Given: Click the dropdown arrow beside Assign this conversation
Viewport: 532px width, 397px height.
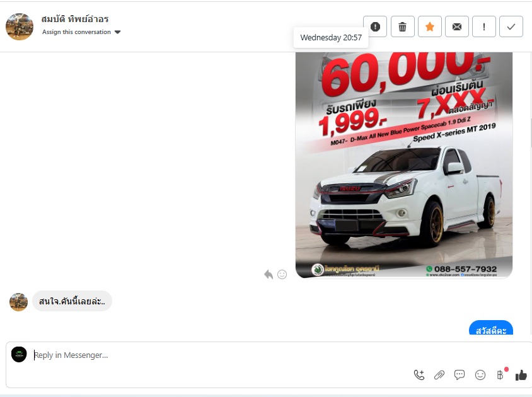Looking at the screenshot, I should [117, 32].
